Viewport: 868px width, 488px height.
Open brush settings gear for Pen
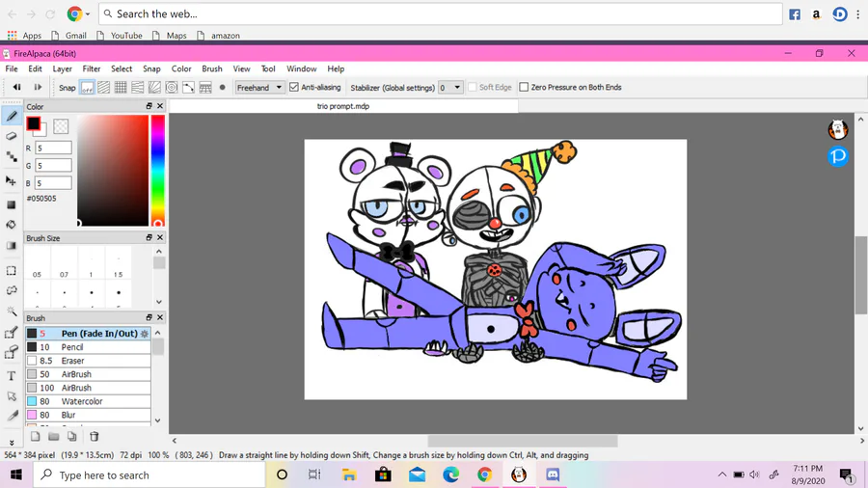point(145,334)
